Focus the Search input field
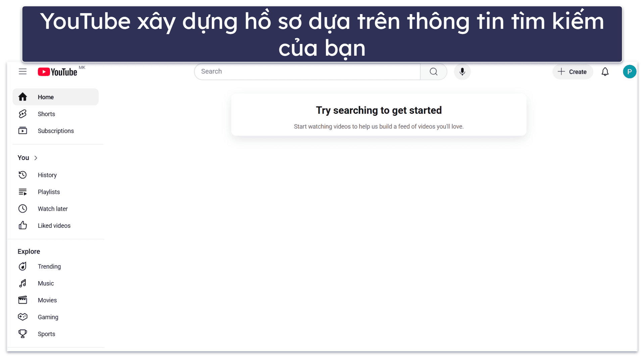Screen dimensions: 644x362 (307, 71)
